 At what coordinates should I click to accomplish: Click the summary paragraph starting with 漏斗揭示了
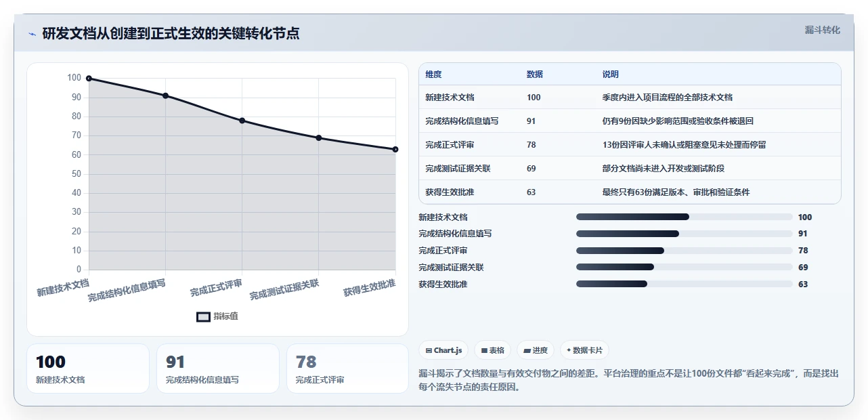click(x=630, y=380)
